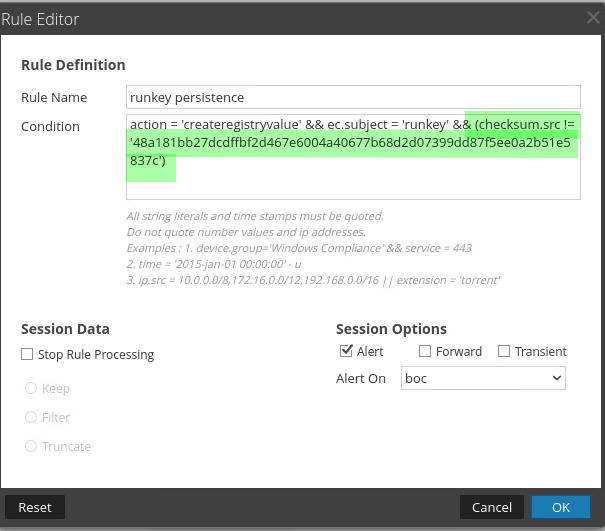Click the Rule Definition heading
Image resolution: width=605 pixels, height=531 pixels.
[x=73, y=65]
